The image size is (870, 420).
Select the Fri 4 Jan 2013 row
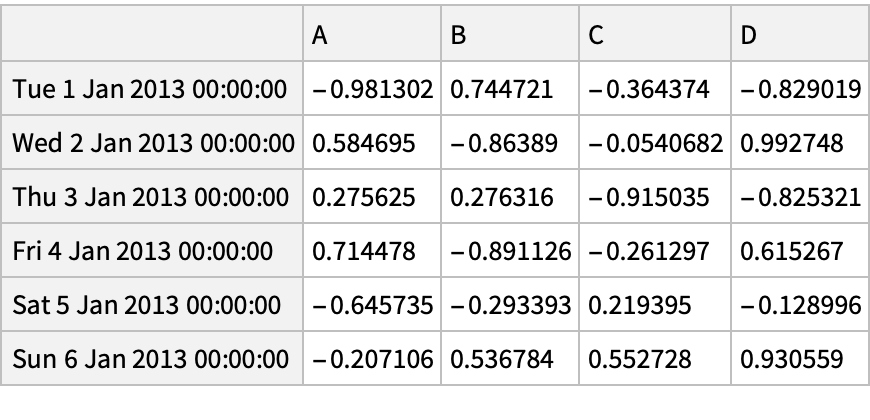[152, 251]
